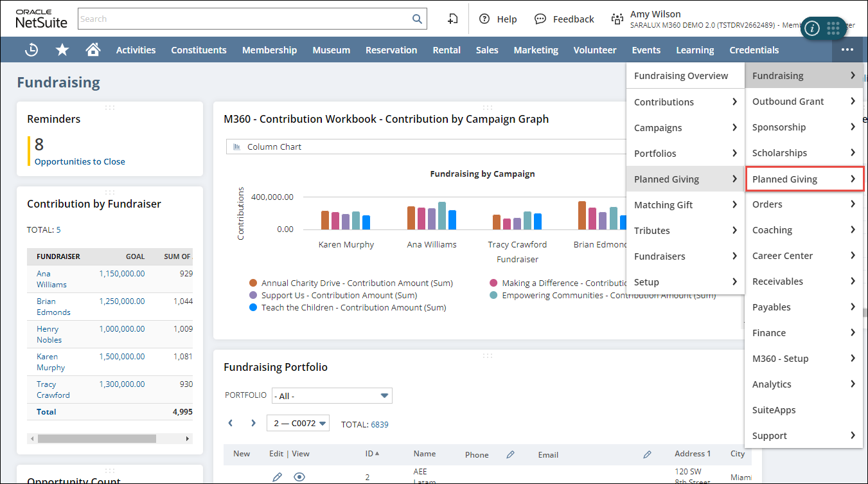
Task: Click the pencil edit icon in first row
Action: tap(277, 477)
